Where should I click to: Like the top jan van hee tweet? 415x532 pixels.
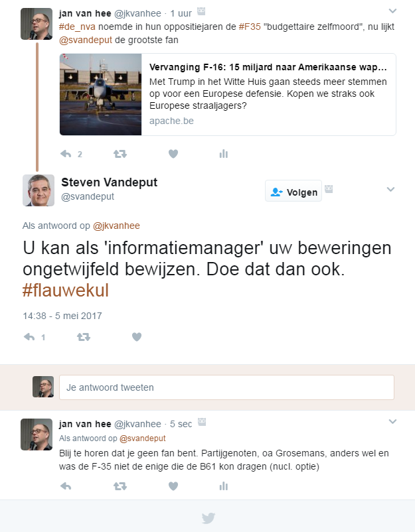pos(173,154)
